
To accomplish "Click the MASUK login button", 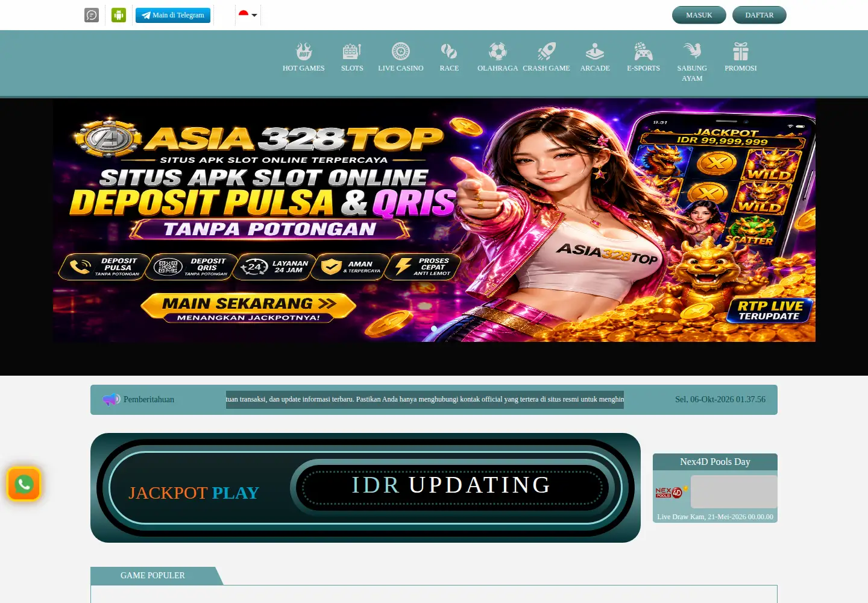I will [699, 15].
